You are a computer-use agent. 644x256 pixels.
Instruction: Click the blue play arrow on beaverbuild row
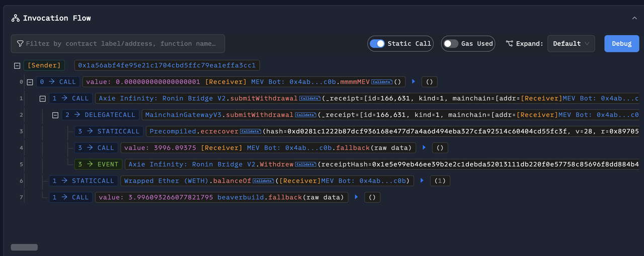(x=356, y=197)
